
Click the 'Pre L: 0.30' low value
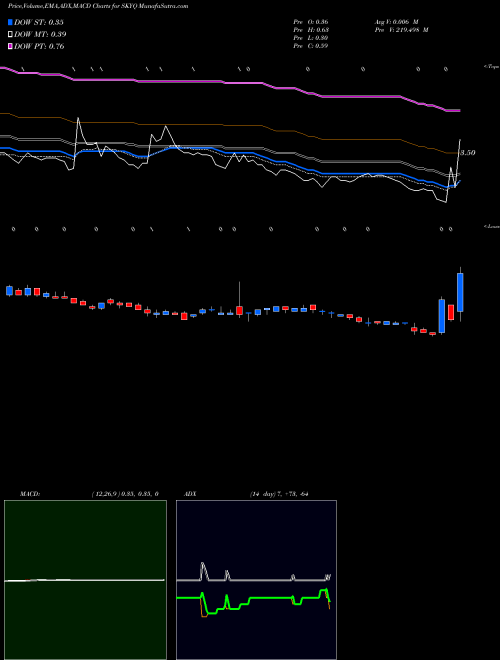point(311,38)
